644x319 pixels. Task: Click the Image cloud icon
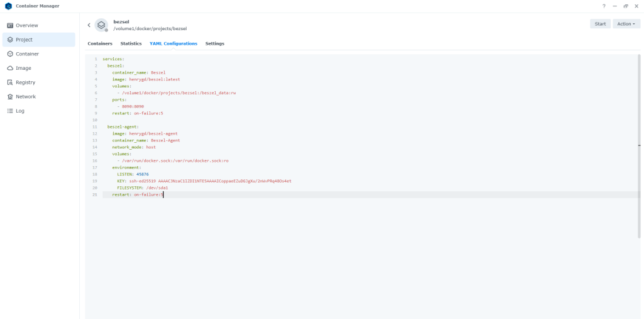pos(10,68)
